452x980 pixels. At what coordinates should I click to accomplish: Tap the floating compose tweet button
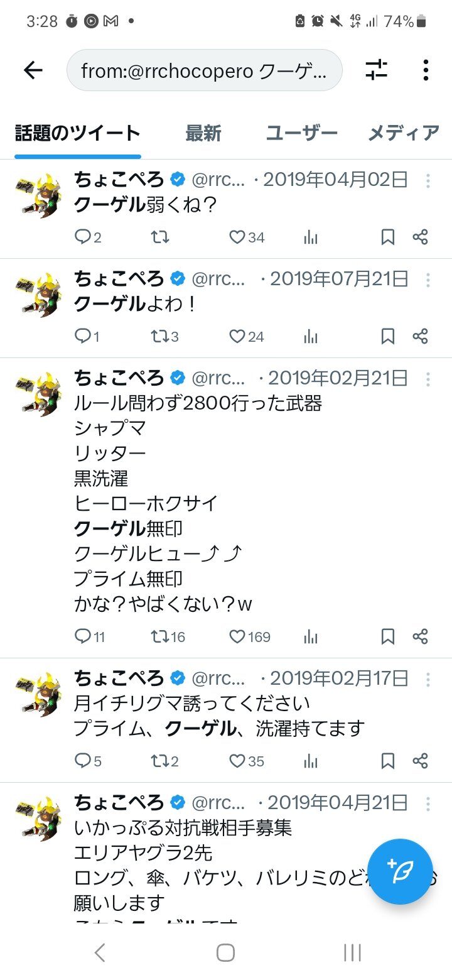pyautogui.click(x=400, y=872)
